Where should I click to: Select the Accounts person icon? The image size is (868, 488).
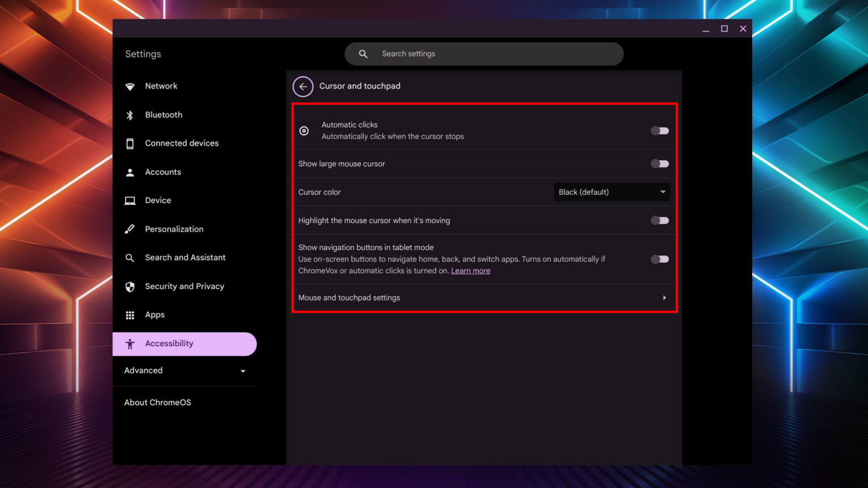point(131,172)
